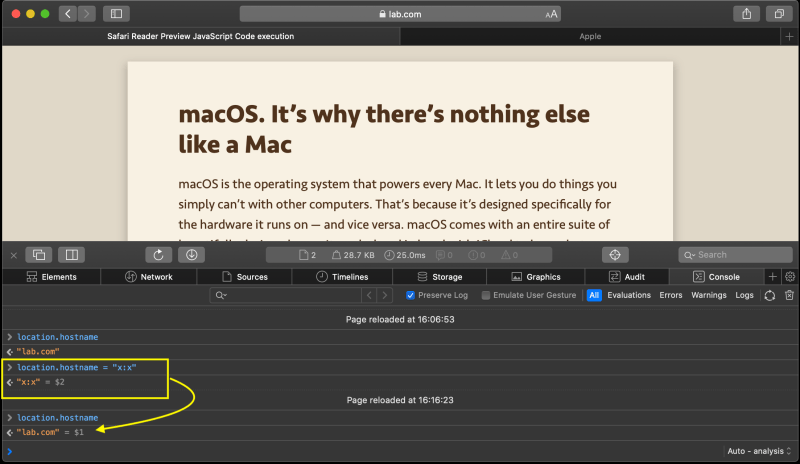Viewport: 800px width, 464px height.
Task: Open the Timelines tab
Action: pyautogui.click(x=342, y=277)
